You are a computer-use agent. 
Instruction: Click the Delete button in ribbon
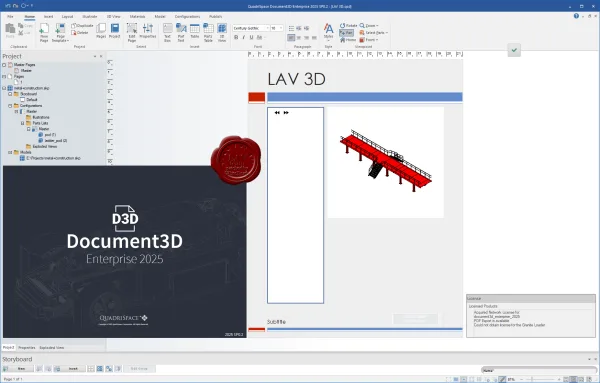pyautogui.click(x=80, y=33)
